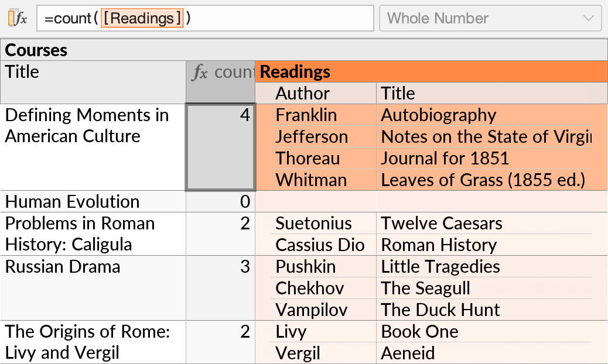
Task: Click the Courses table title
Action: pos(36,50)
